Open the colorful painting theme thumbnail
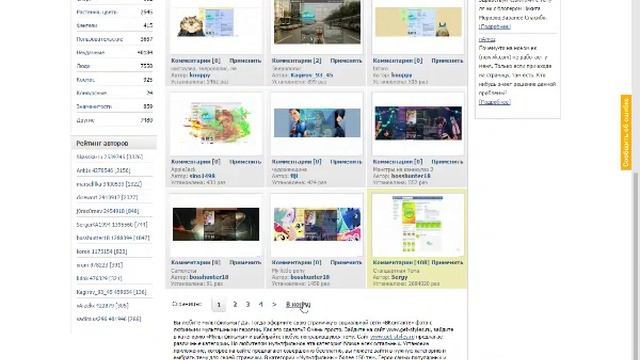 (216, 123)
